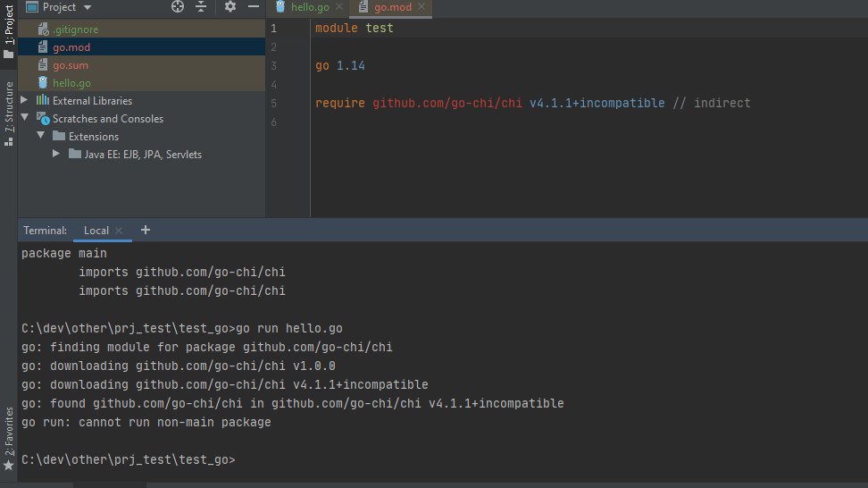Open the 1: Project tool window button

8,31
